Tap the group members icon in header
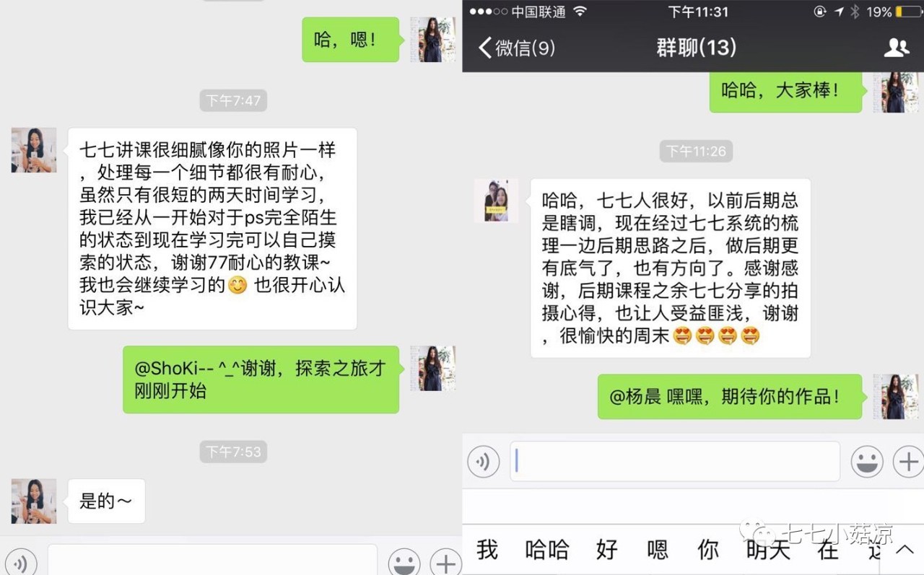Image resolution: width=924 pixels, height=575 pixels. click(x=897, y=48)
